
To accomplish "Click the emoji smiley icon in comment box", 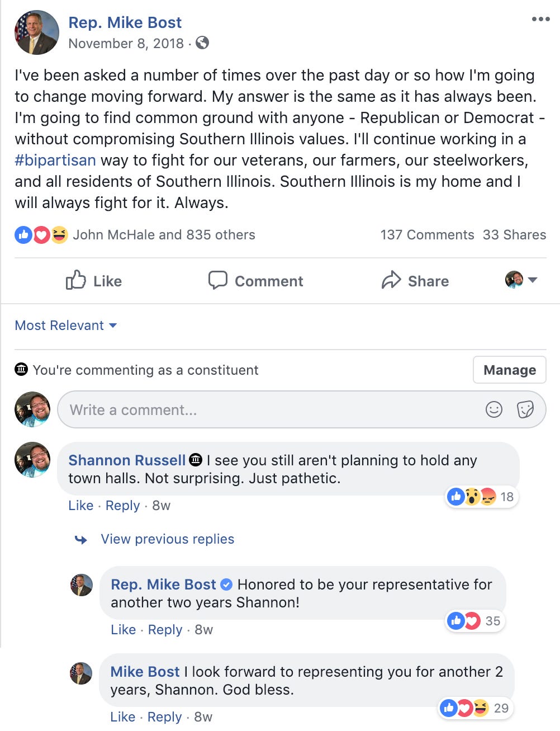I will [x=493, y=409].
